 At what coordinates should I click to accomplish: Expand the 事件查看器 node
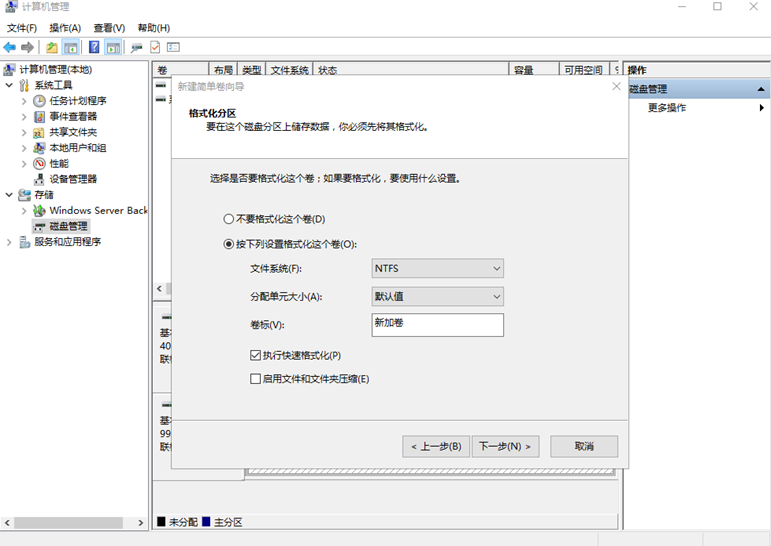pyautogui.click(x=24, y=117)
